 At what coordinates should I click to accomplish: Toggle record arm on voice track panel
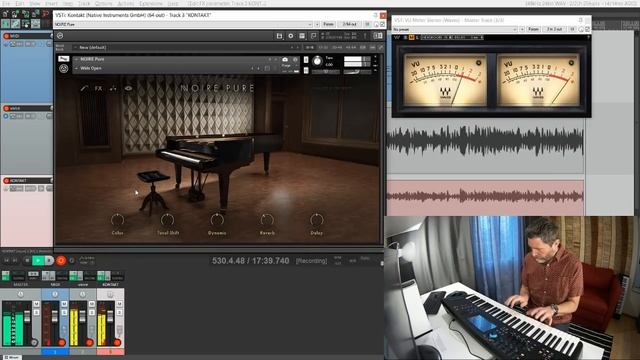[6, 109]
